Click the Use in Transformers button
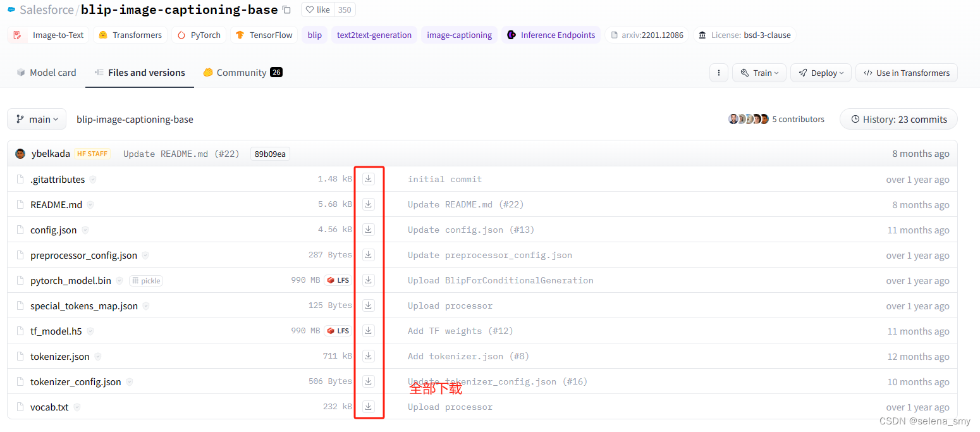The height and width of the screenshot is (432, 980). click(x=906, y=72)
